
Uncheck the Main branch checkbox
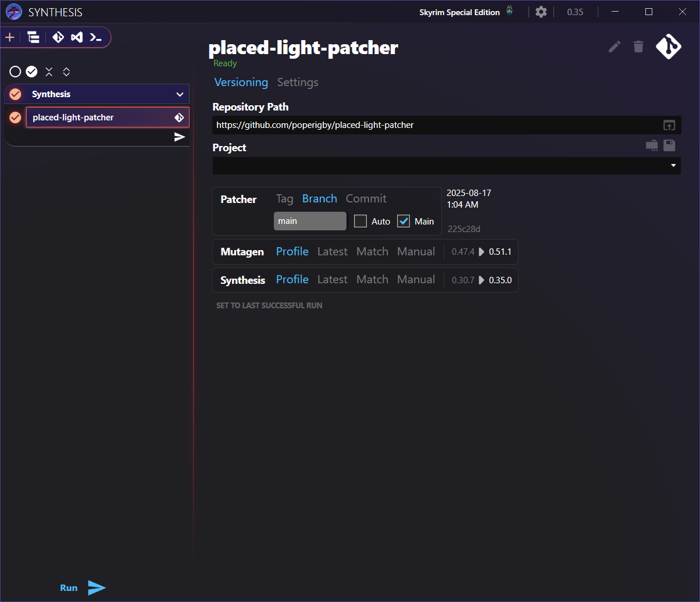(x=403, y=221)
